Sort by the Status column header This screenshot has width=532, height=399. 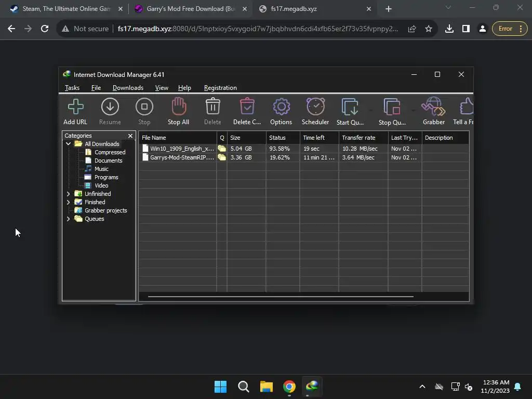tap(283, 138)
